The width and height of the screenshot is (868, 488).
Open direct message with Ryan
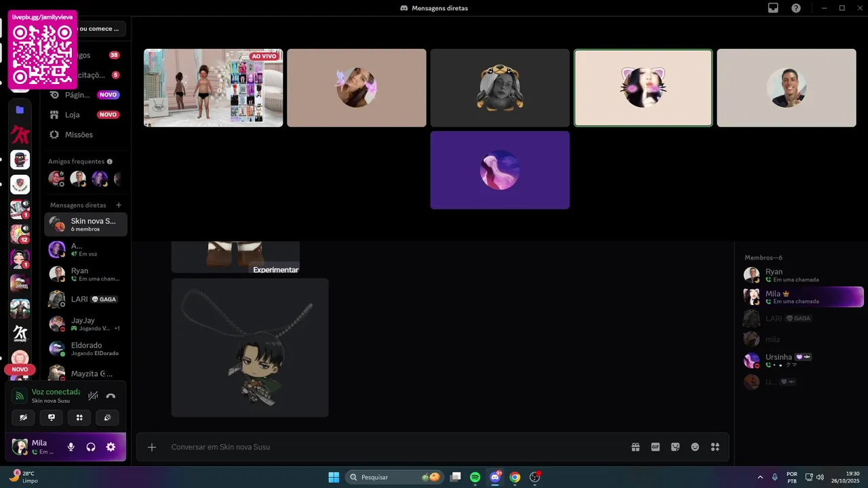[85, 274]
